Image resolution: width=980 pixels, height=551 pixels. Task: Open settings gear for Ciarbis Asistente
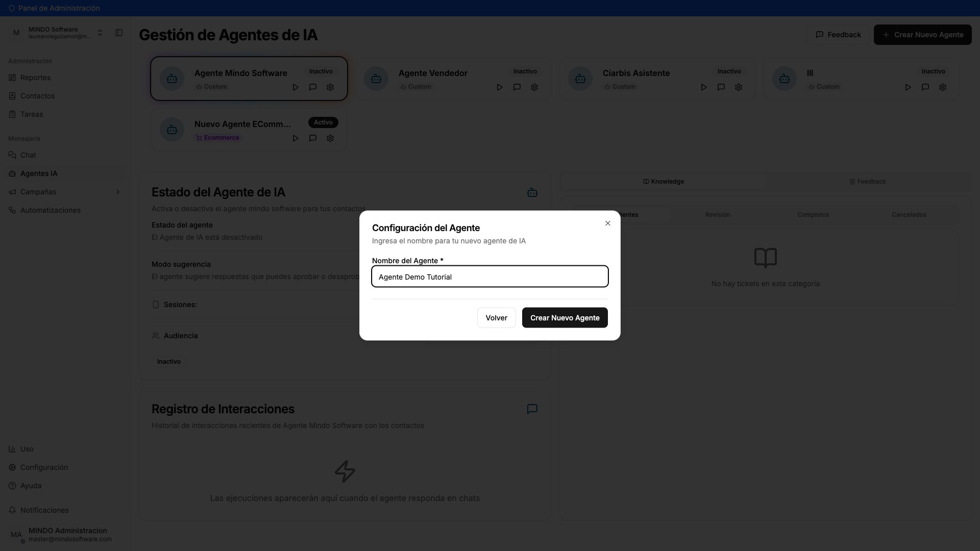tap(739, 87)
